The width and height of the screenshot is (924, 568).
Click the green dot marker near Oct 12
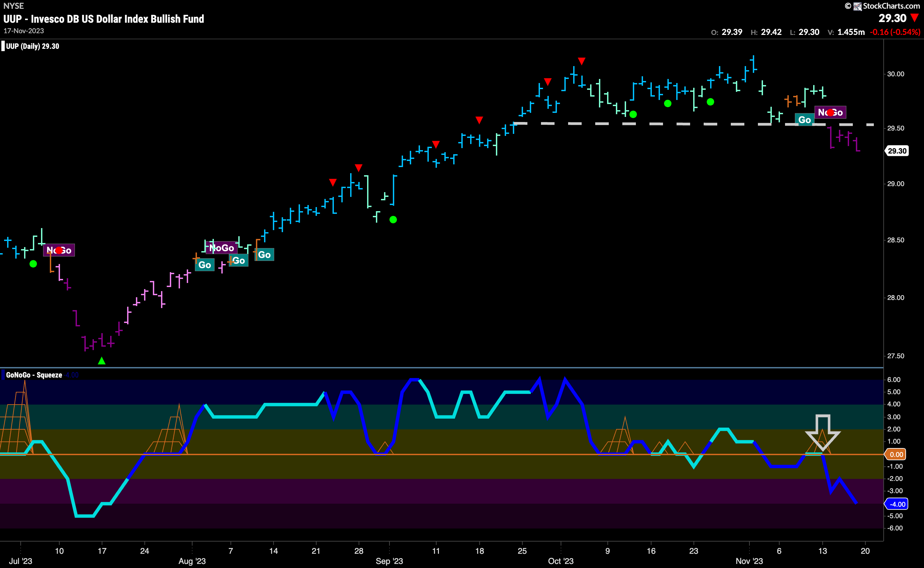coord(633,114)
